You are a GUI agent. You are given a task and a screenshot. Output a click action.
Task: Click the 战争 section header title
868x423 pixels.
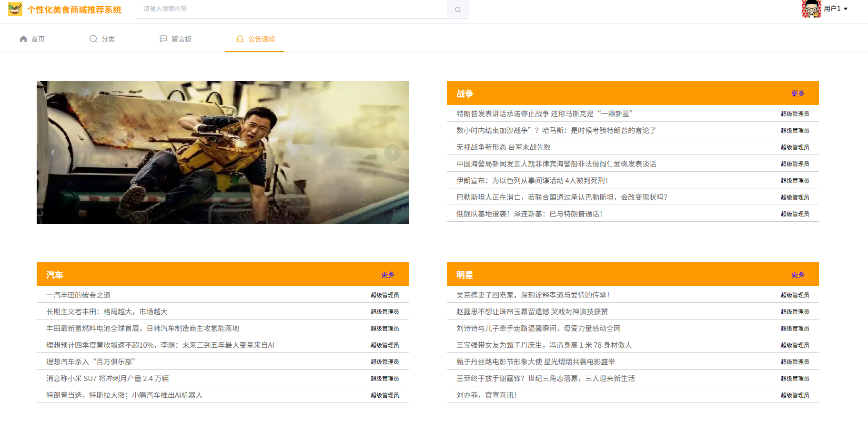[x=464, y=93]
